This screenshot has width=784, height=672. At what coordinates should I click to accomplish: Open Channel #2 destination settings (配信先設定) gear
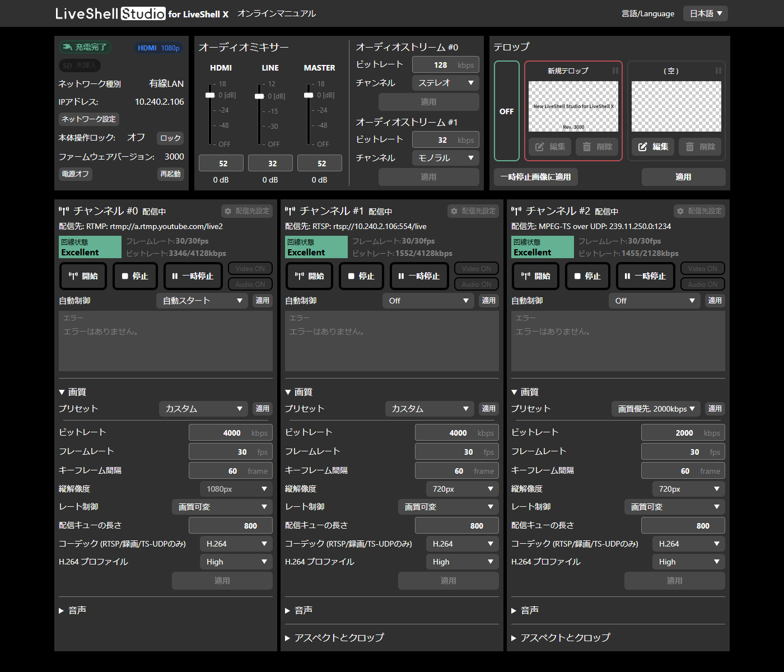(699, 211)
